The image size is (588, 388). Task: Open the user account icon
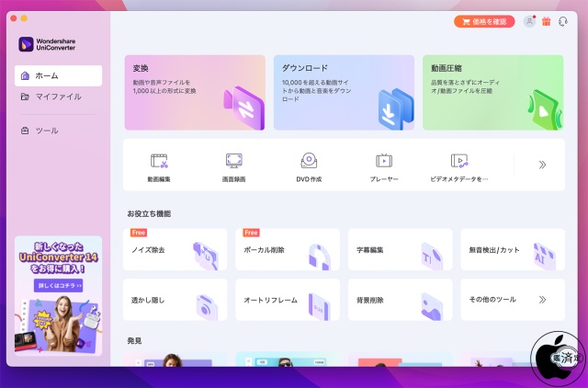click(x=529, y=21)
